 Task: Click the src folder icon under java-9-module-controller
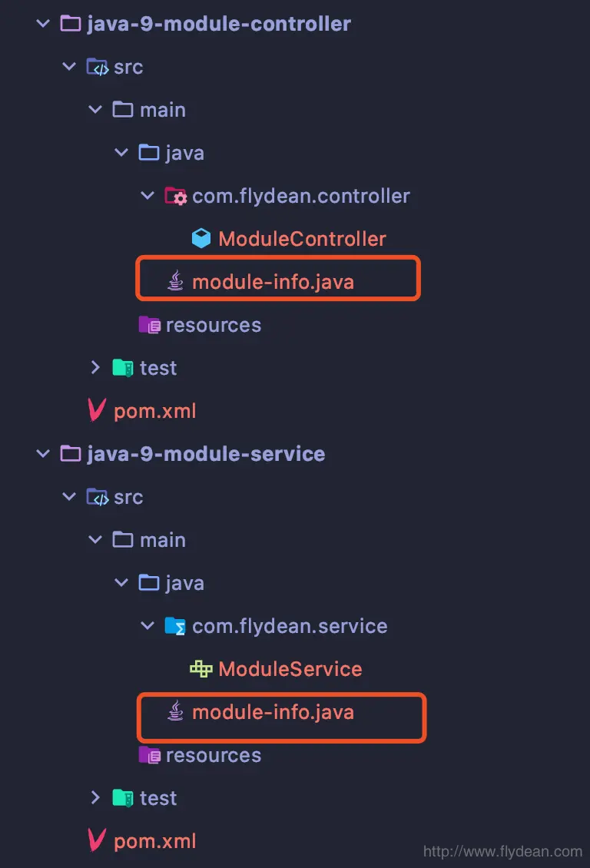click(x=98, y=67)
